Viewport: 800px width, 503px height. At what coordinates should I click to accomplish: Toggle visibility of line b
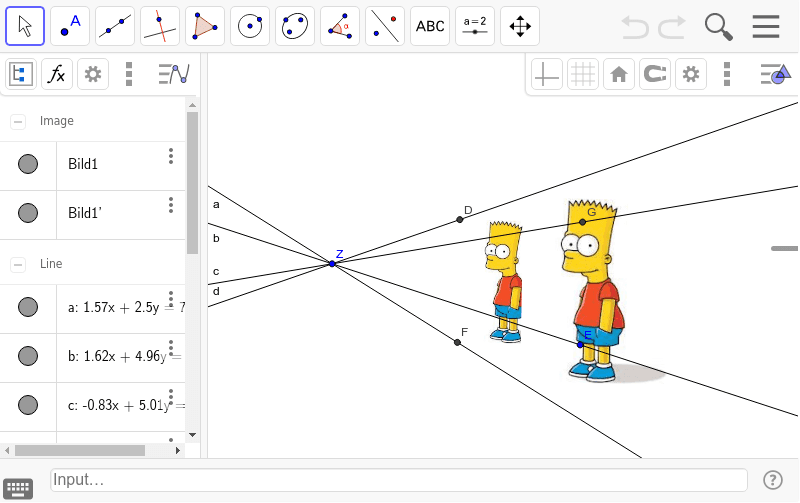(28, 356)
